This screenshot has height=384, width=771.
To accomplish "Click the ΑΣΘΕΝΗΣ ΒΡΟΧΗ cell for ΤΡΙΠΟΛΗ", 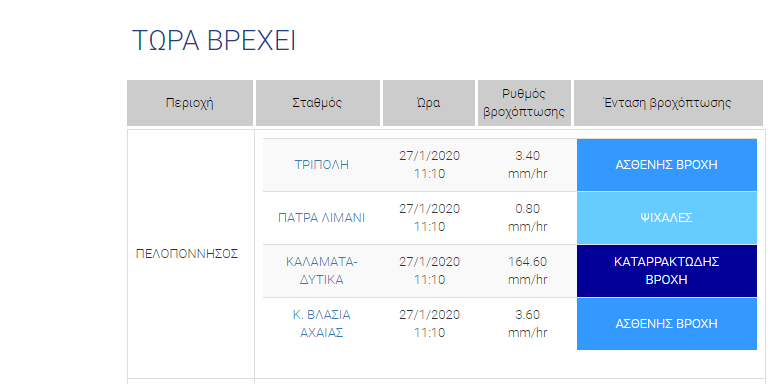I will (667, 165).
